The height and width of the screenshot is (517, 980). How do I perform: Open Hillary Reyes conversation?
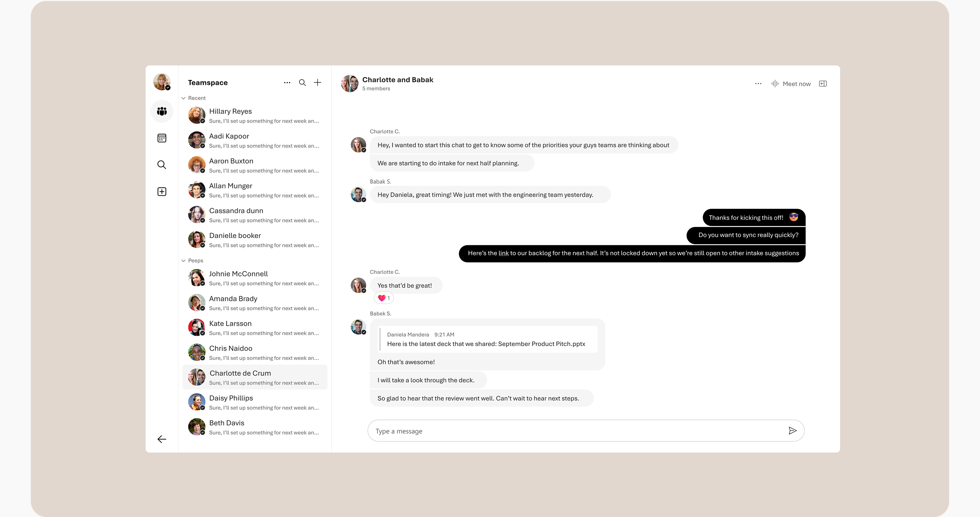[x=255, y=116]
